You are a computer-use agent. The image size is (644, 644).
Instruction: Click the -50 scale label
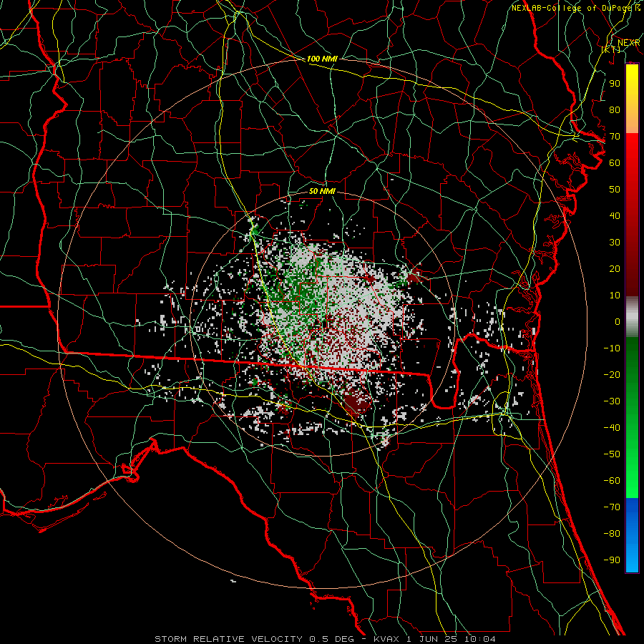pos(612,454)
